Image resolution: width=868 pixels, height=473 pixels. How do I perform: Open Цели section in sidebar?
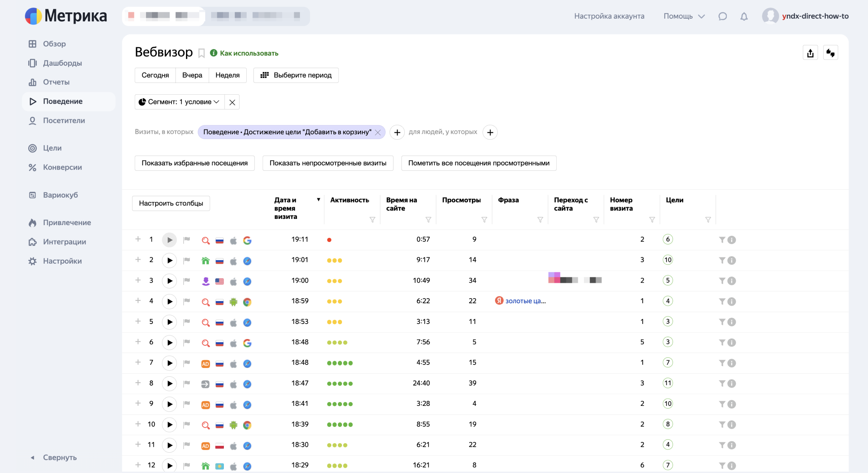coord(52,148)
